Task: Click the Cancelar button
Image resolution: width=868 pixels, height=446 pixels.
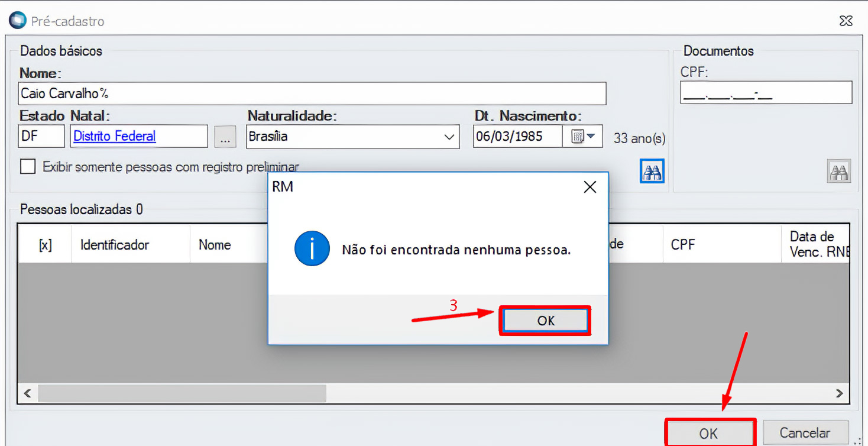Action: pos(805,433)
